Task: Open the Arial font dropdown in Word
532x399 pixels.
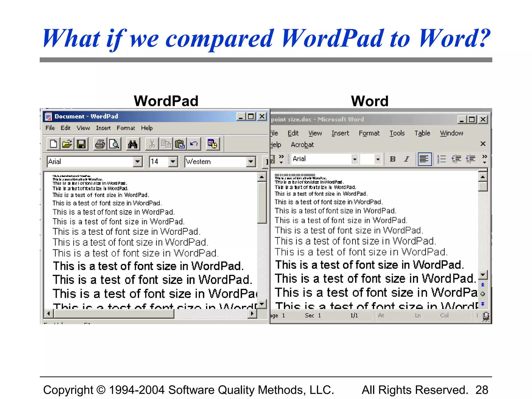Action: (355, 159)
